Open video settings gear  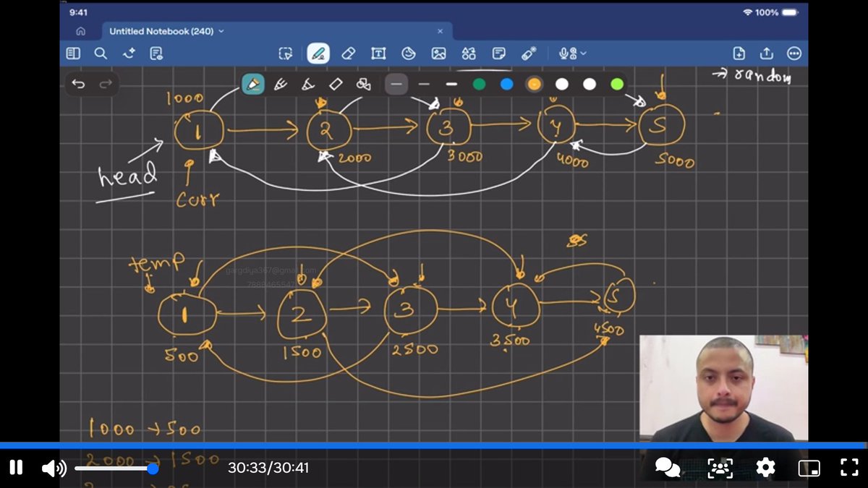[x=765, y=468]
